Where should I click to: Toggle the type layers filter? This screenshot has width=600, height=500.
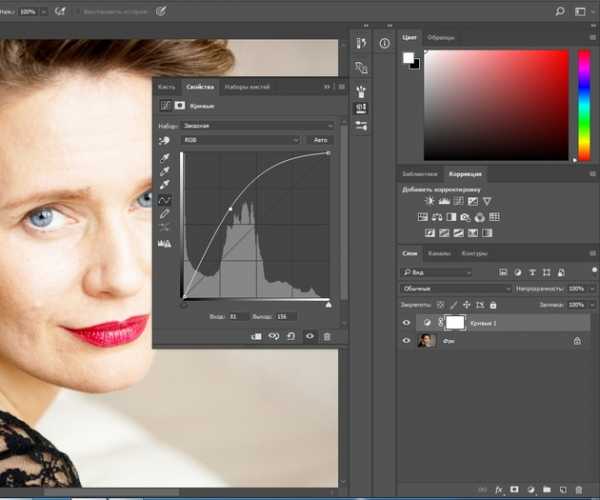click(x=532, y=272)
